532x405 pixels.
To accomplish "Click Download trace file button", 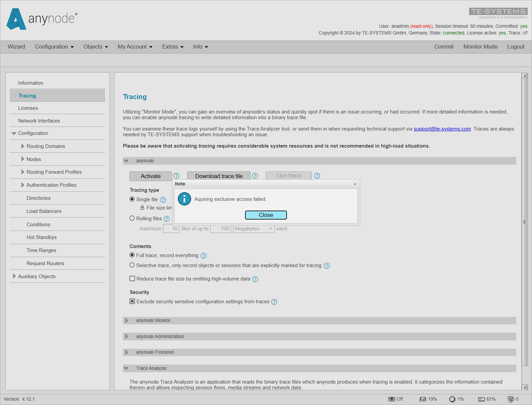I will [219, 176].
